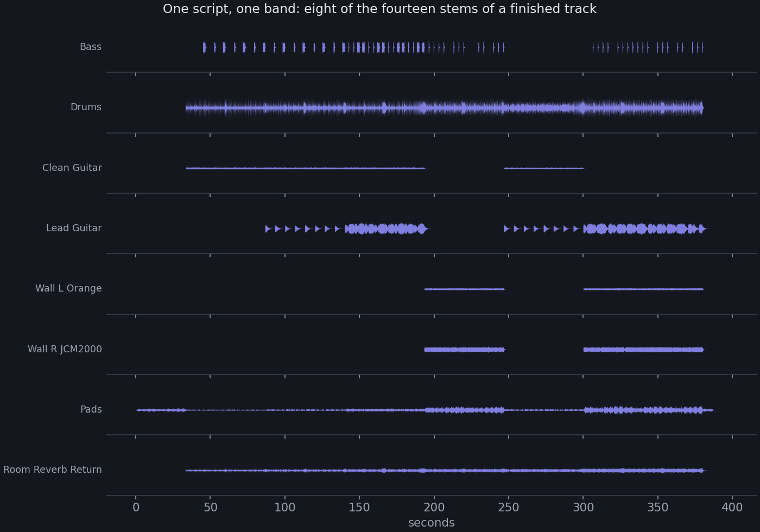Screen dimensions: 760x532
Task: Click the 400 tick label
Action: (x=732, y=508)
